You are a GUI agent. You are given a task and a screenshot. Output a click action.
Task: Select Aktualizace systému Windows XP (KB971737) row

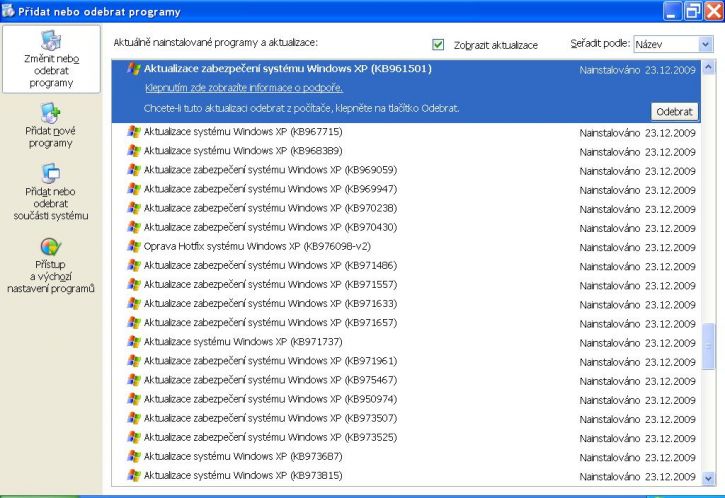point(406,342)
